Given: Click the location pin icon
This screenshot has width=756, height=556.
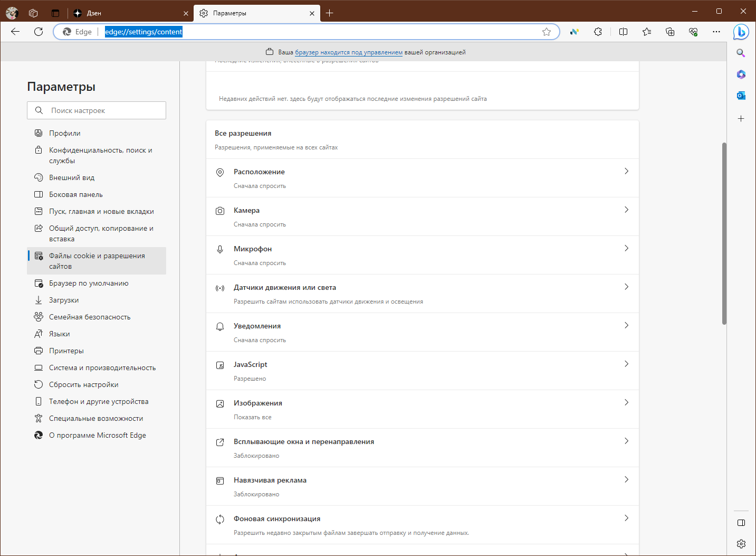Looking at the screenshot, I should (x=220, y=172).
